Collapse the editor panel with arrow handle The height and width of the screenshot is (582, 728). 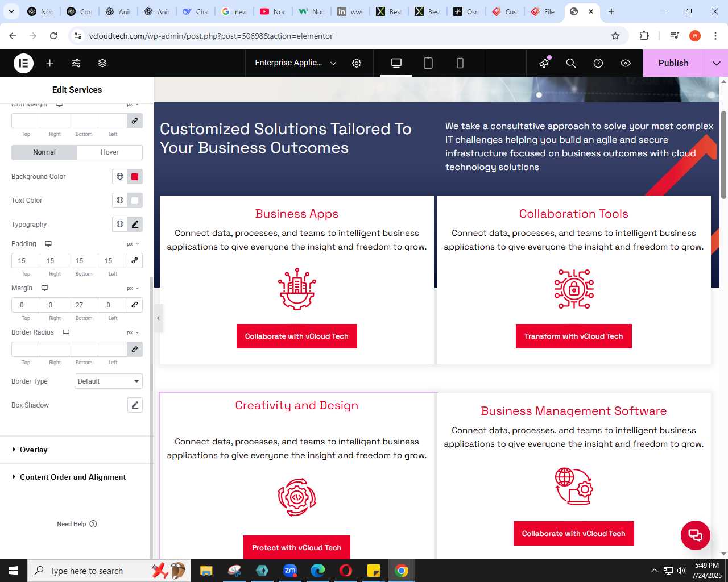pos(159,318)
